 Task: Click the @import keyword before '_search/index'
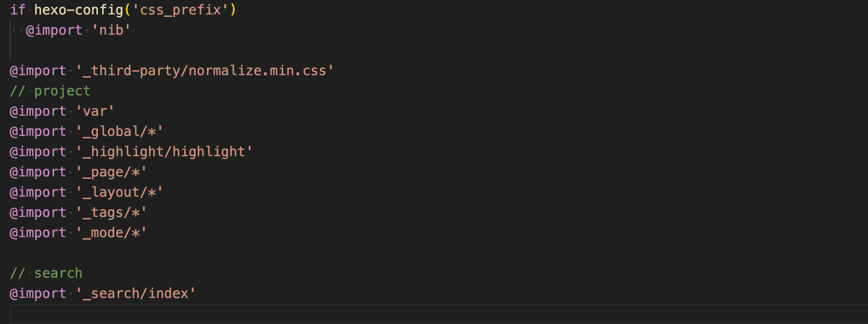pos(38,294)
